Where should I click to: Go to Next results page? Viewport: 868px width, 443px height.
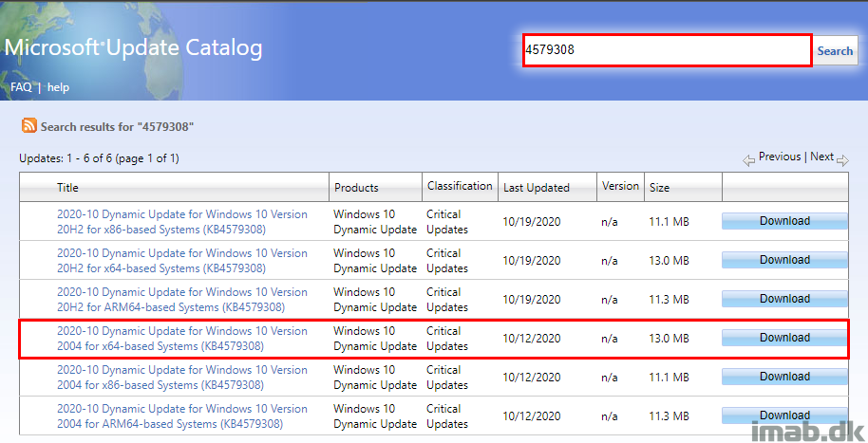pyautogui.click(x=822, y=157)
